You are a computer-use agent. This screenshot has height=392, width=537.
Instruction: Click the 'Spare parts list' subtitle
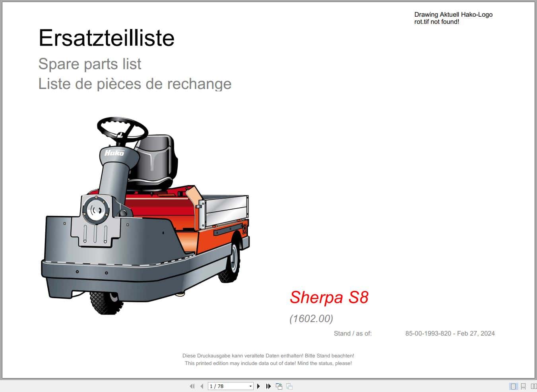[x=90, y=64]
